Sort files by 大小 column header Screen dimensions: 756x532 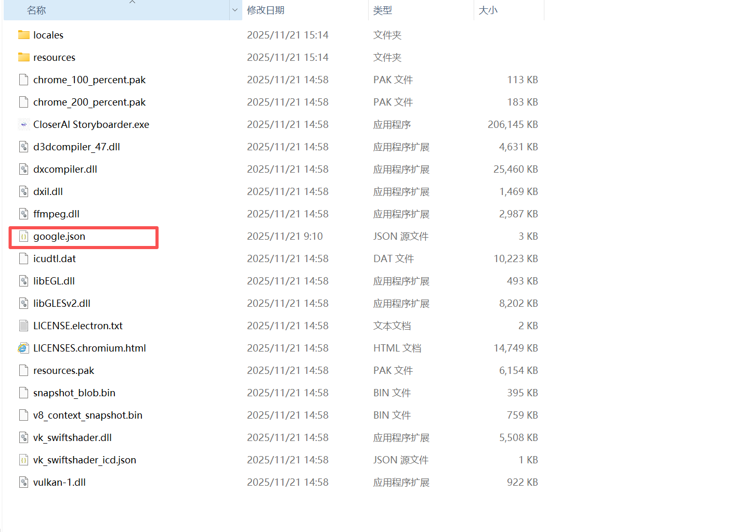488,10
